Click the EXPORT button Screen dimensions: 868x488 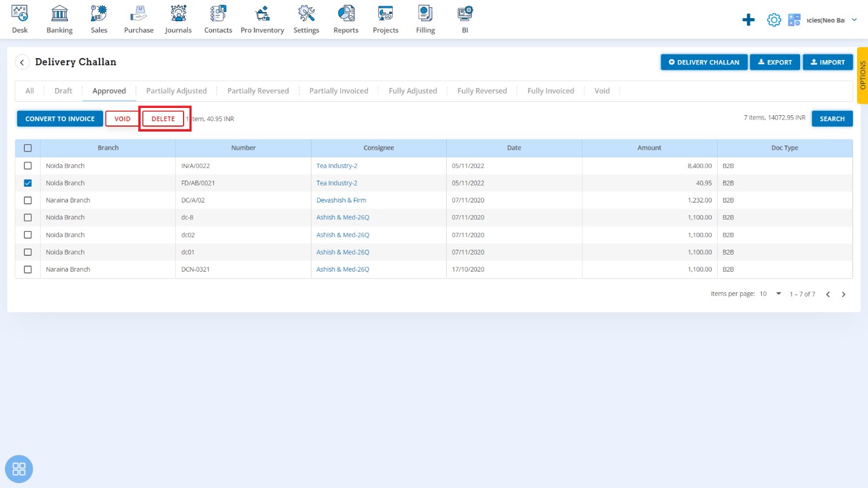775,62
